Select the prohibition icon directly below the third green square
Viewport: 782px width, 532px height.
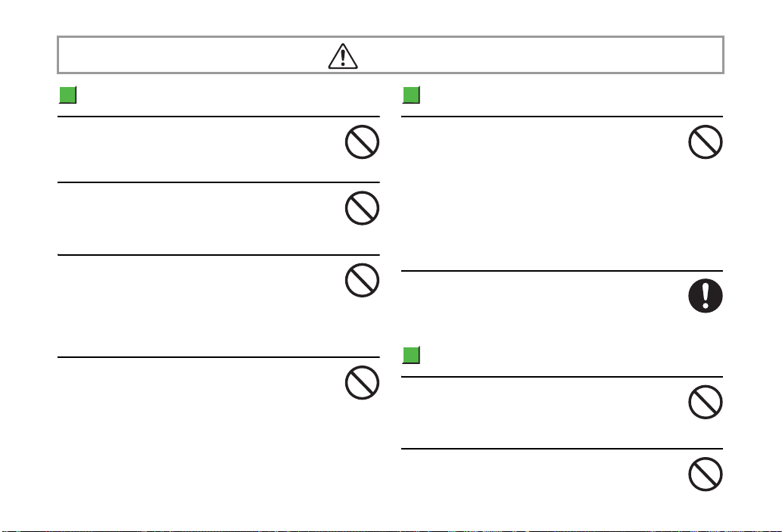706,402
